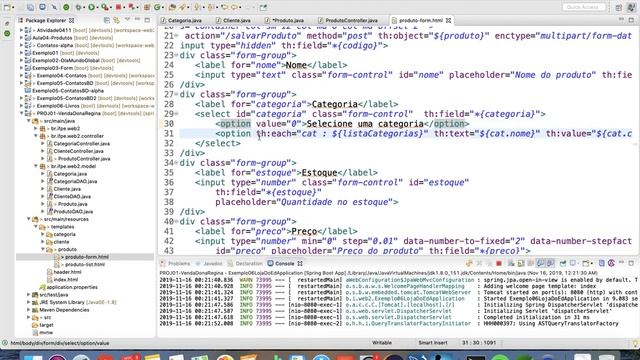
Task: Collapse the produto templates folder
Action: 43,249
